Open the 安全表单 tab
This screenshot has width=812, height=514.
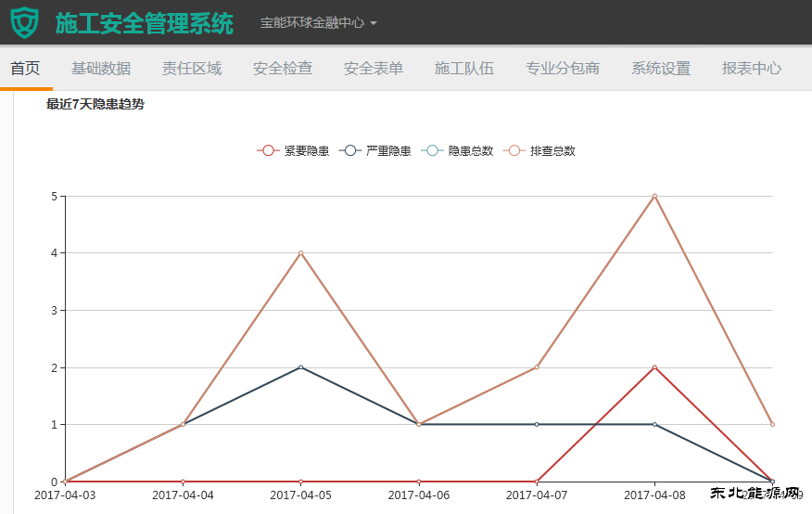pos(374,69)
